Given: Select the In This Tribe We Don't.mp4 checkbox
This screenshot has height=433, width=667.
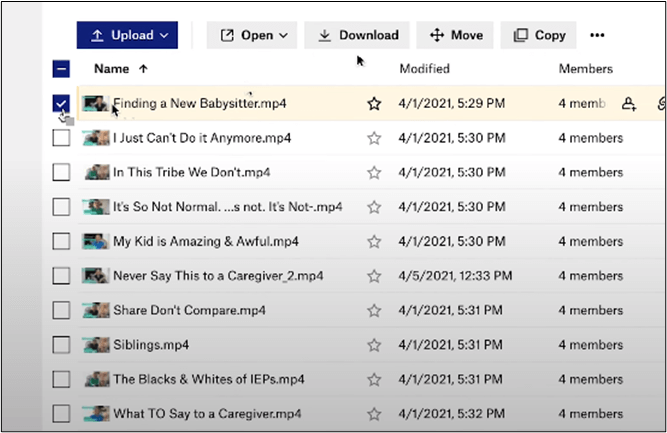Looking at the screenshot, I should (61, 172).
